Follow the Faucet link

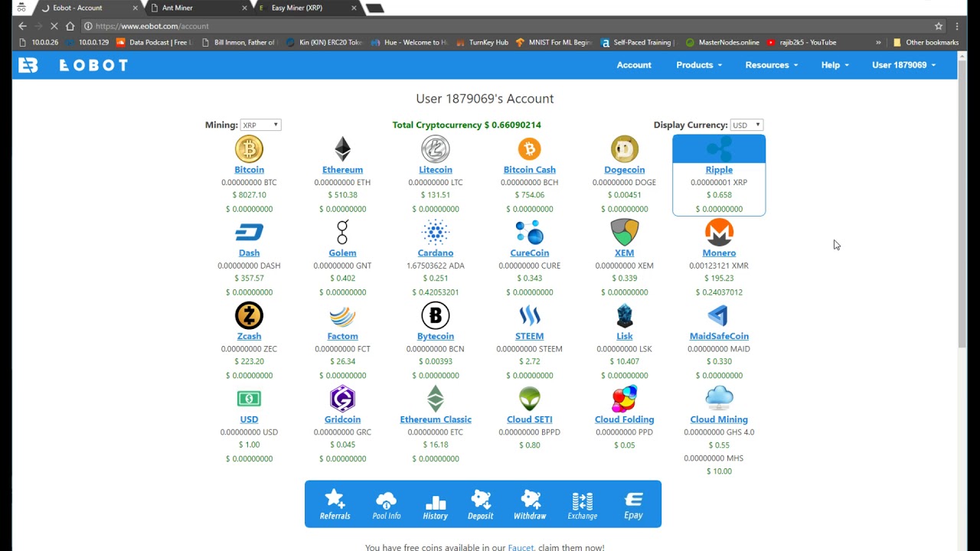pos(521,547)
